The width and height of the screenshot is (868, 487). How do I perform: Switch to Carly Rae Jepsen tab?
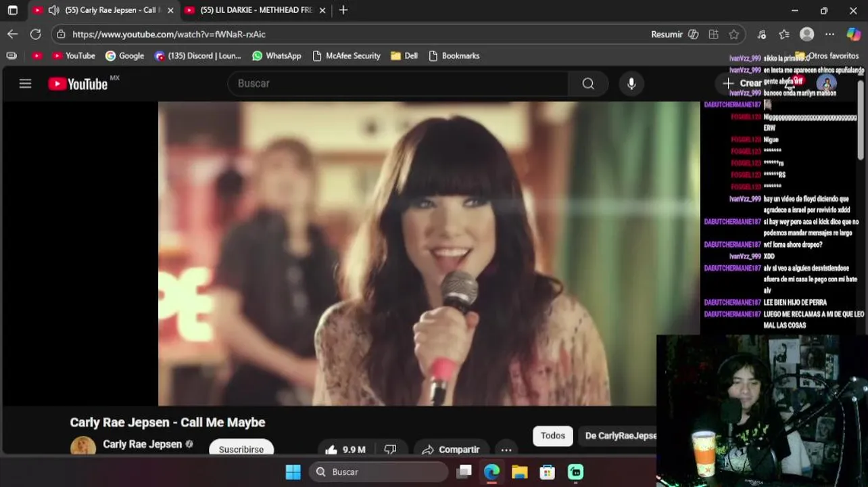pyautogui.click(x=103, y=10)
